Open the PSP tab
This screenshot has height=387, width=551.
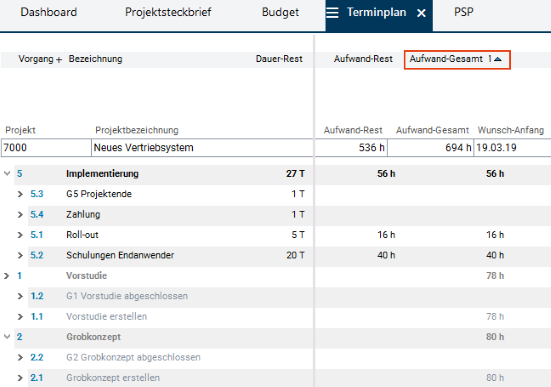coord(464,12)
